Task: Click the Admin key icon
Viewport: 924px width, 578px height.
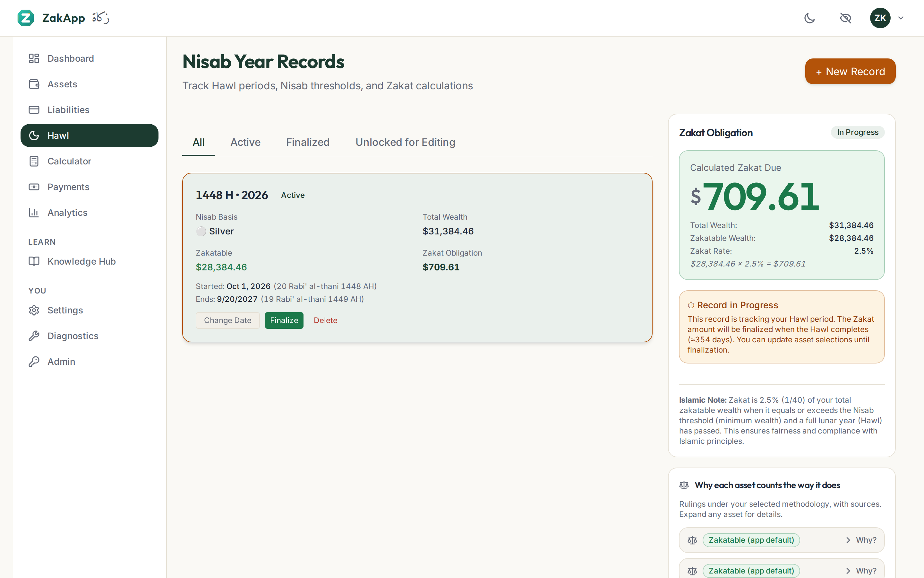Action: coord(34,361)
